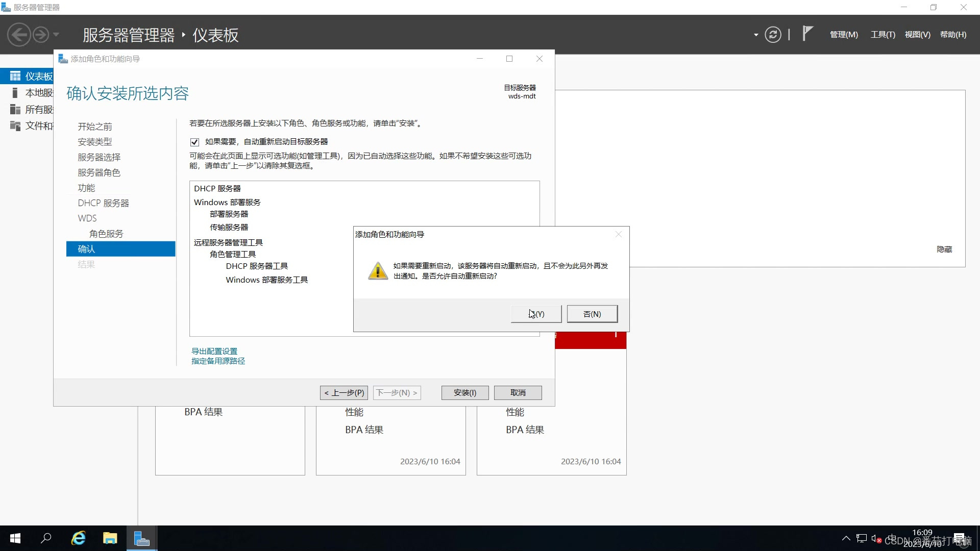Click the 安装(I) button
Viewport: 980px width, 551px height.
click(x=465, y=392)
